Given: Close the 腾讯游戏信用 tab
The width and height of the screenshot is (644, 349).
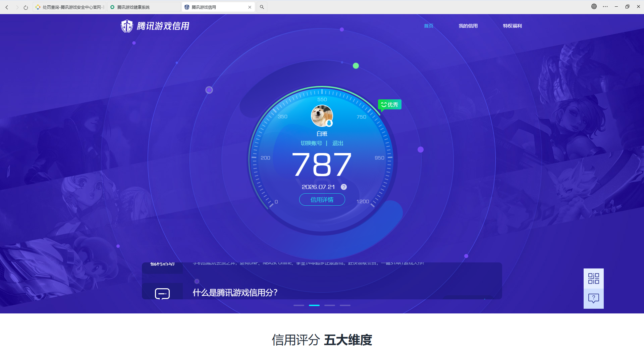Looking at the screenshot, I should click(250, 7).
